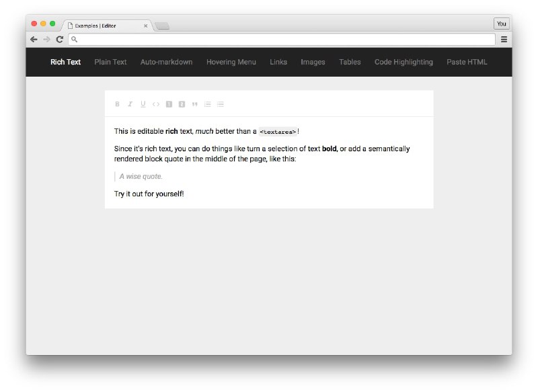This screenshot has height=392, width=538.
Task: Reload the page with the refresh button
Action: click(x=59, y=40)
